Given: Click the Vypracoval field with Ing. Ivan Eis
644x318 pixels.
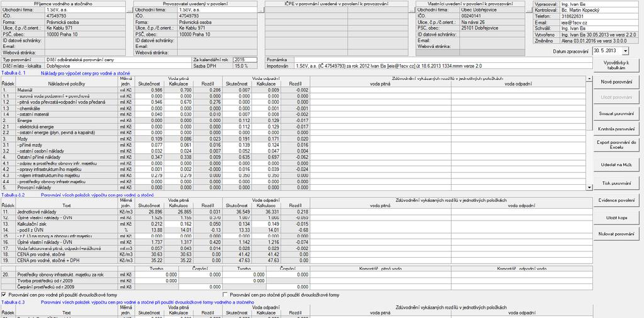Looking at the screenshot, I should pos(599,4).
